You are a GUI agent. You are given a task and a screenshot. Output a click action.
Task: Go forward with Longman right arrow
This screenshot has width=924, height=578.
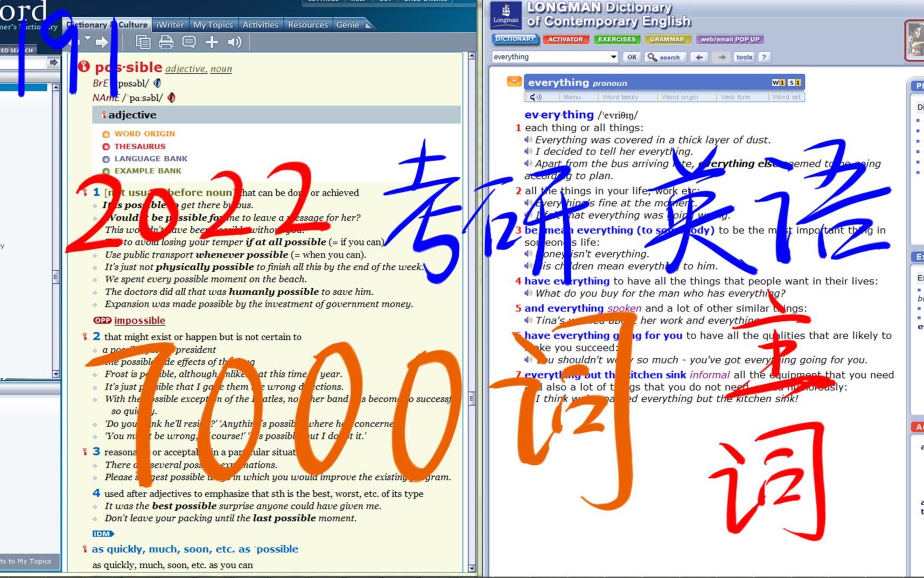pyautogui.click(x=722, y=57)
